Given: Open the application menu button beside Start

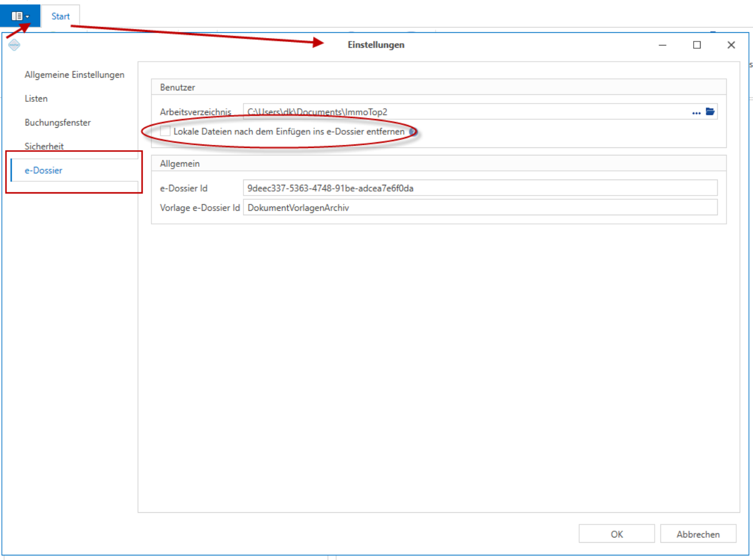Looking at the screenshot, I should [x=20, y=16].
